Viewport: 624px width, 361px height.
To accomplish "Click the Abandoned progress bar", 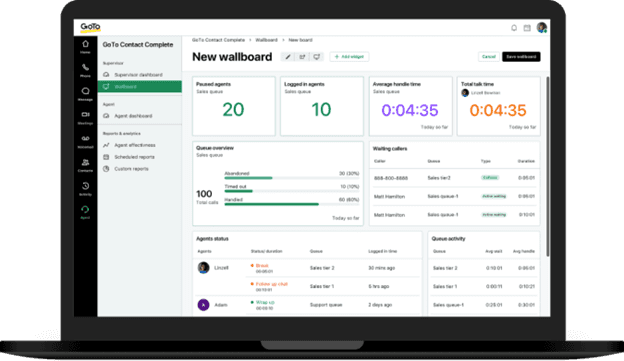I will coord(292,178).
